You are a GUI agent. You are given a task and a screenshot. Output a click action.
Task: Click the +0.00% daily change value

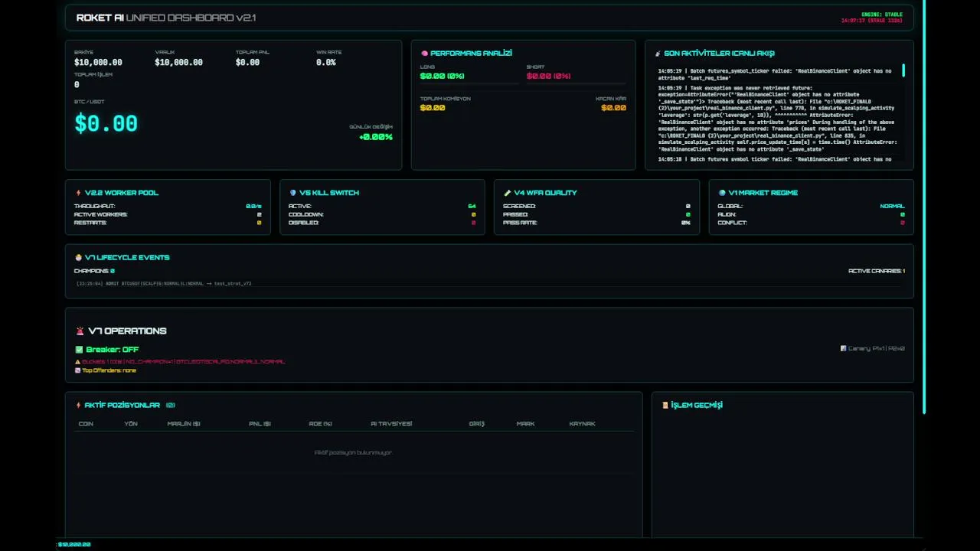pyautogui.click(x=375, y=137)
